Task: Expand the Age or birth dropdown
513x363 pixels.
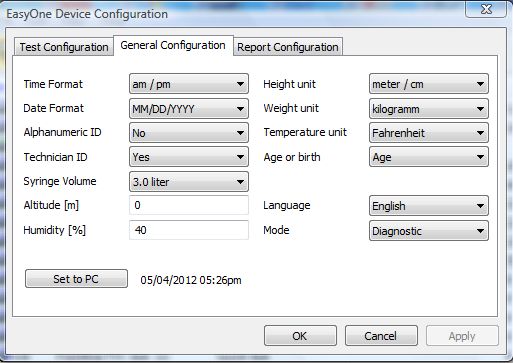Action: pyautogui.click(x=429, y=157)
